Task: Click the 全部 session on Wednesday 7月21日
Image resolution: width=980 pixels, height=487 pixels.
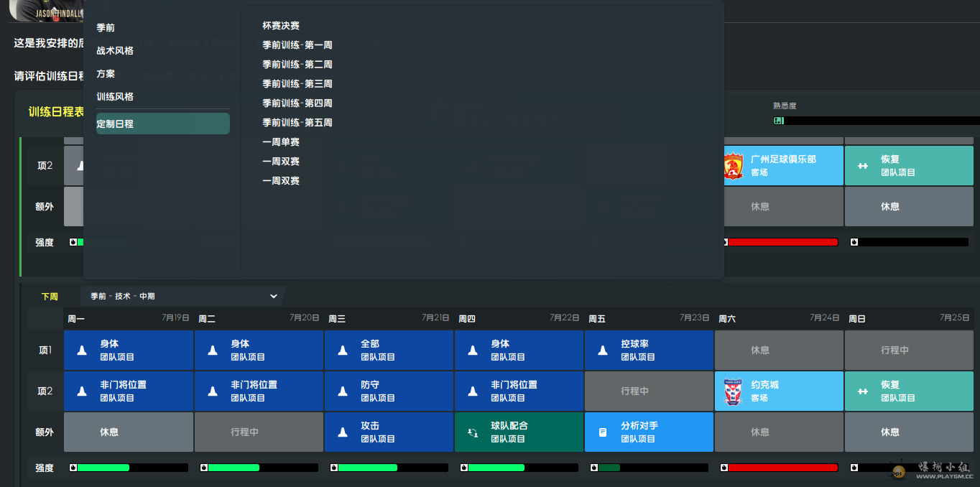Action: point(389,351)
